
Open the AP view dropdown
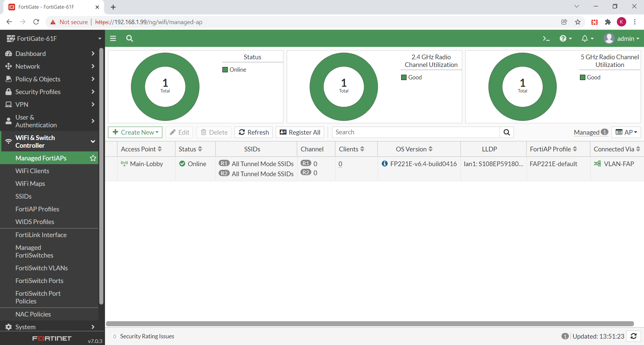627,132
